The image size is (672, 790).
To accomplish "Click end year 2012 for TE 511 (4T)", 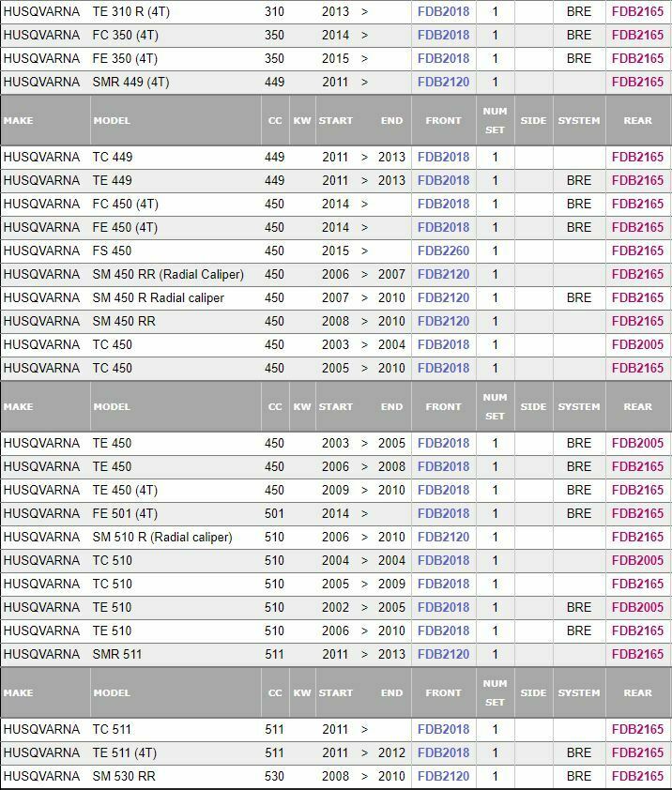I will (x=391, y=752).
